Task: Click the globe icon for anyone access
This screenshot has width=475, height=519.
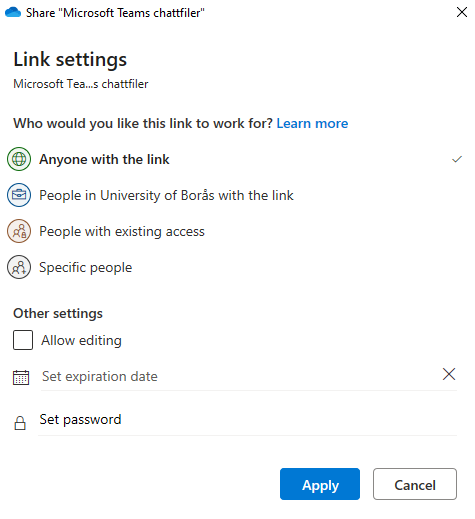Action: point(19,159)
